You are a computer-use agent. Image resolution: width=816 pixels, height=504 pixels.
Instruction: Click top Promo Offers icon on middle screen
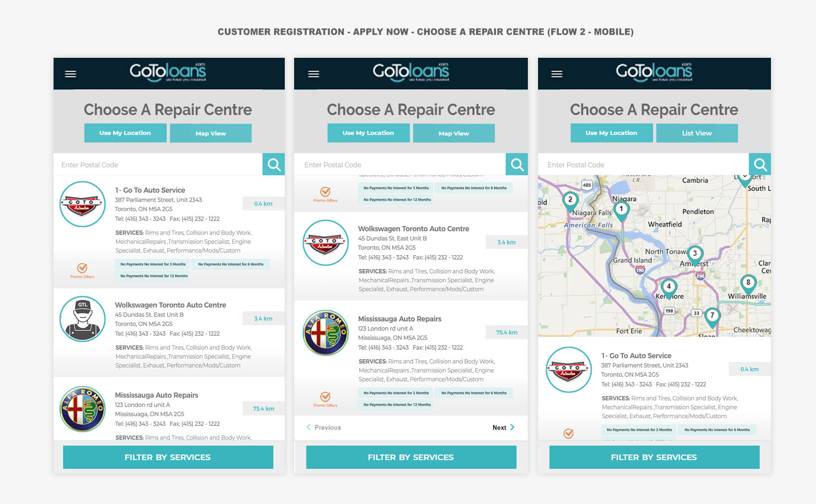[326, 192]
